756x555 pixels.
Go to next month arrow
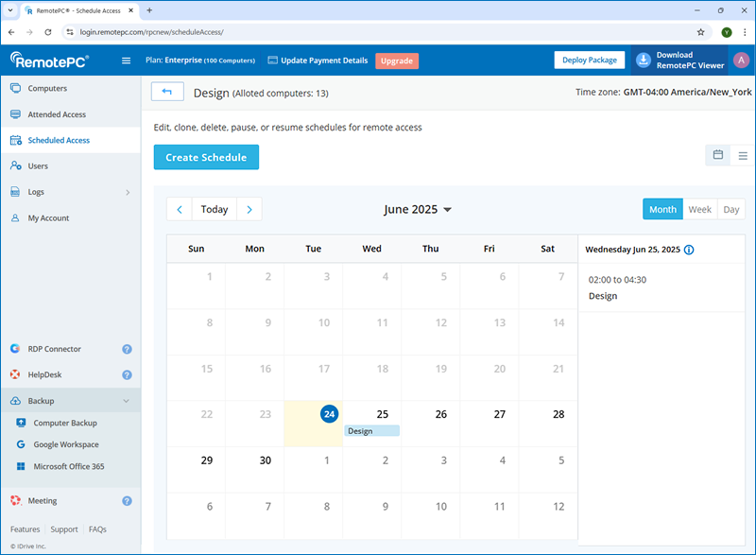pos(249,209)
